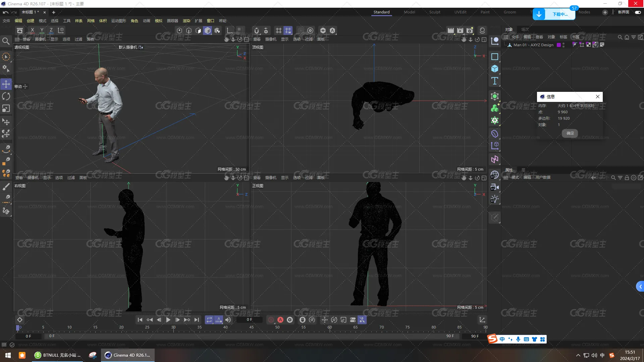This screenshot has height=362, width=644.
Task: Click the Material sphere icon
Action: point(482,31)
